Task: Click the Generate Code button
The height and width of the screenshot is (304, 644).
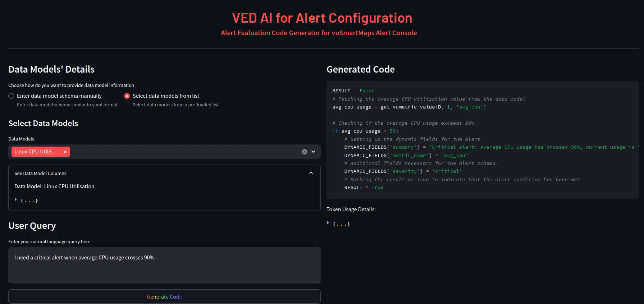Action: (x=164, y=296)
